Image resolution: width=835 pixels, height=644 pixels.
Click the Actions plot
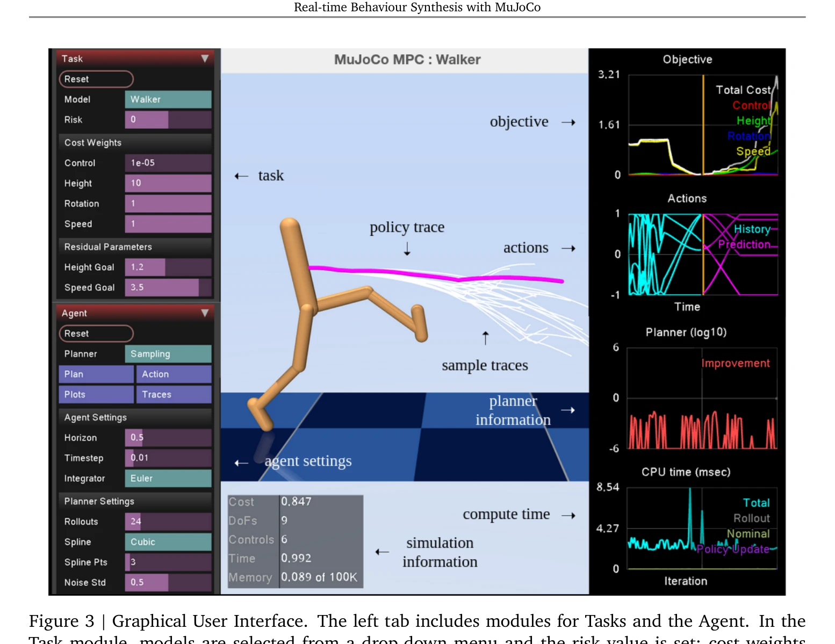(x=703, y=254)
